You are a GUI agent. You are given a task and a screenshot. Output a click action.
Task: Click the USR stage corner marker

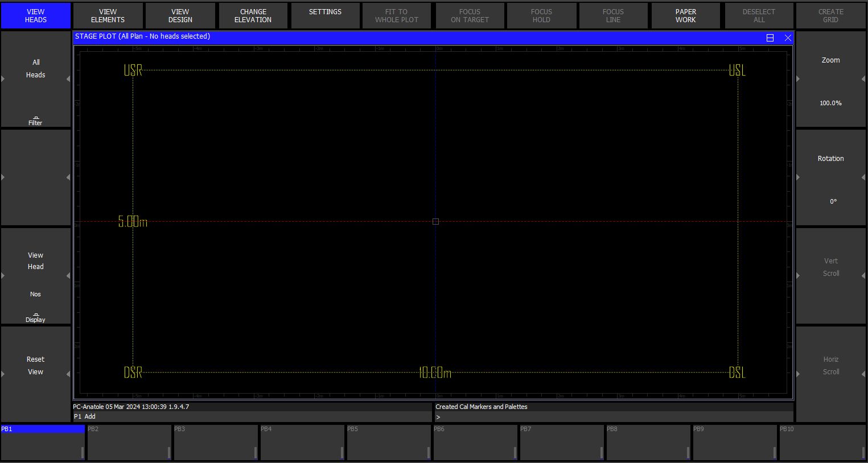click(x=133, y=71)
